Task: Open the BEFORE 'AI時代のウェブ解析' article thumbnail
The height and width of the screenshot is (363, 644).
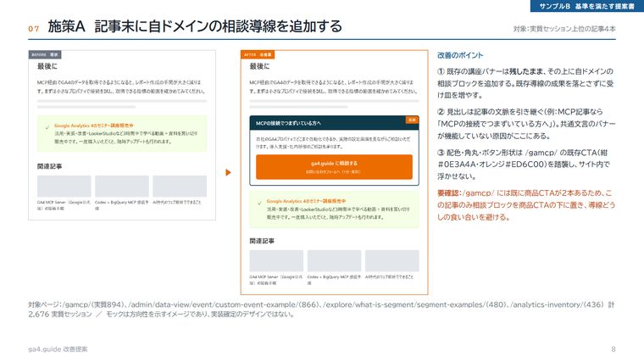Action: click(180, 187)
